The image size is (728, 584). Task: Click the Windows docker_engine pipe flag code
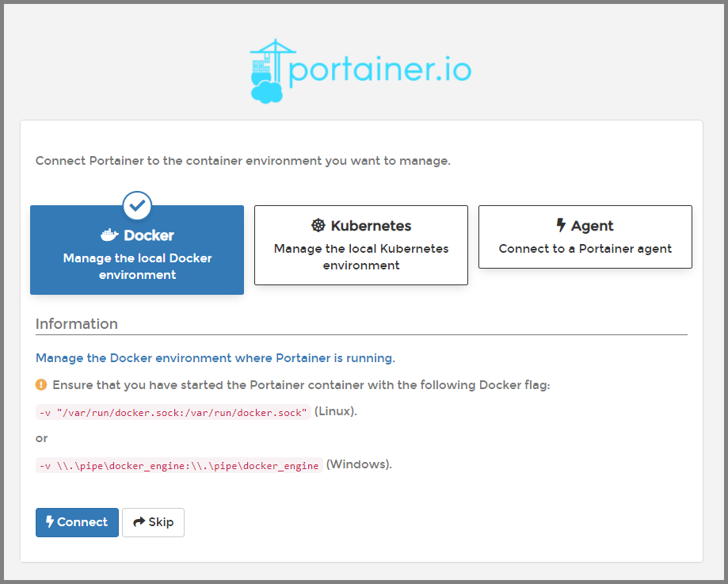click(179, 465)
